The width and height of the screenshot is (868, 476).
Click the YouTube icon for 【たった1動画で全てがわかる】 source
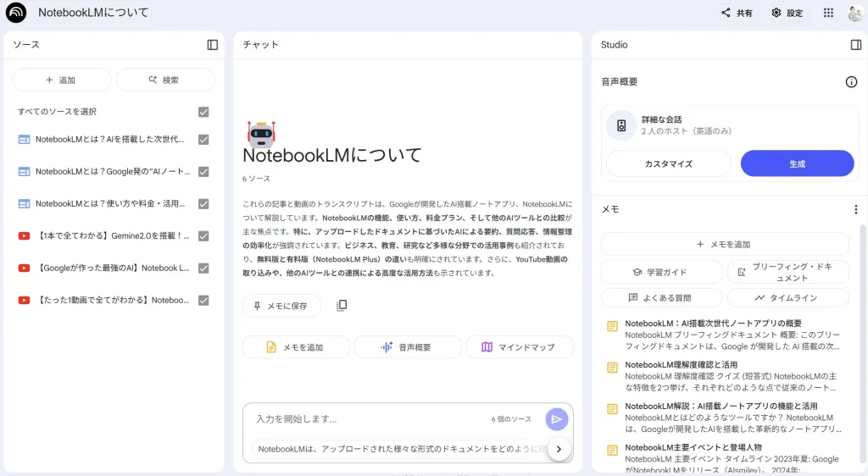24,300
